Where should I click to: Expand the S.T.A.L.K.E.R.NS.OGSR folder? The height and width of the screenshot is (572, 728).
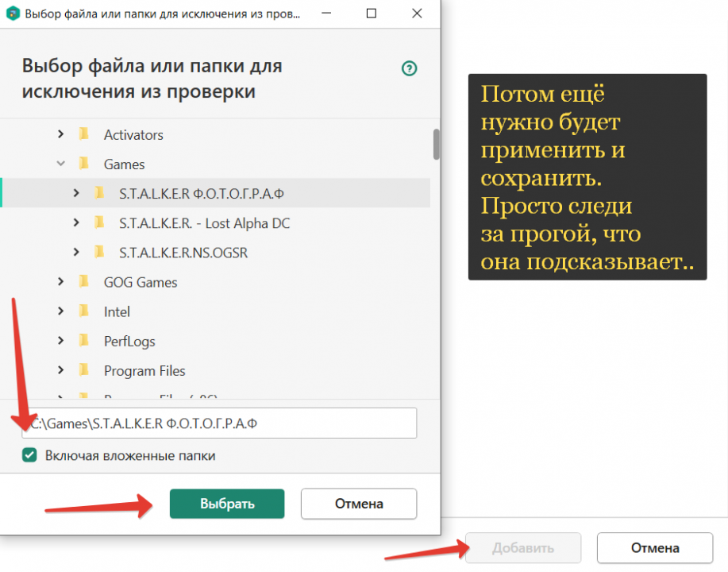(76, 252)
